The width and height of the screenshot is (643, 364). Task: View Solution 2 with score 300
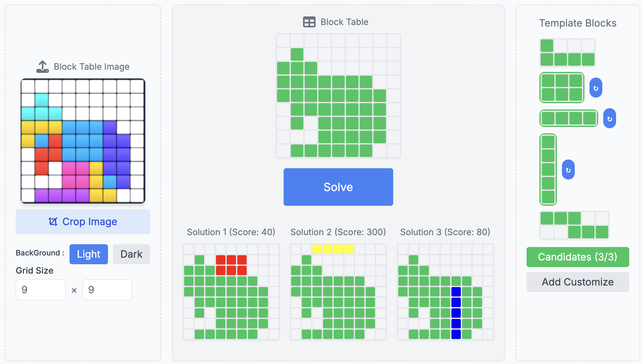coord(338,292)
